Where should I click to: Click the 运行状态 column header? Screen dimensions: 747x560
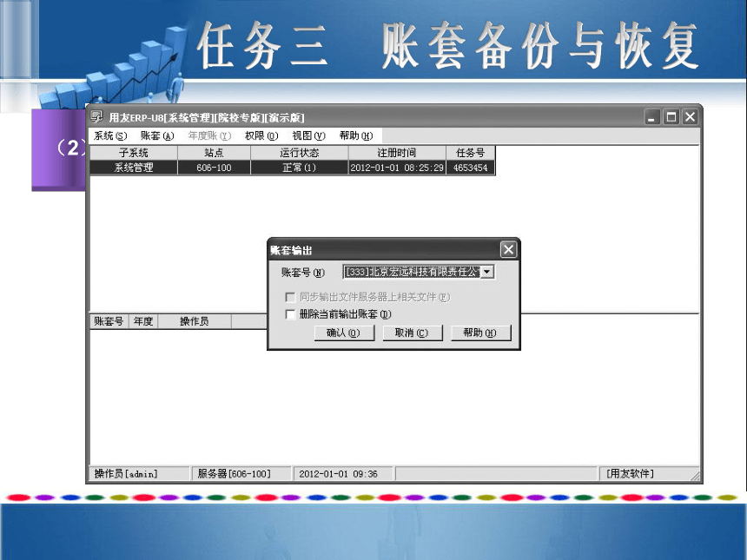pyautogui.click(x=299, y=153)
